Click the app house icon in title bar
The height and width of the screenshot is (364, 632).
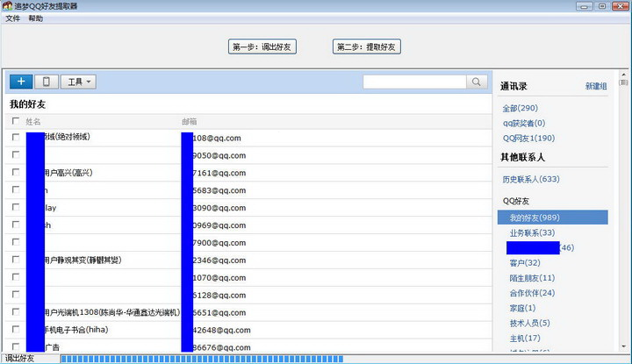[x=7, y=5]
